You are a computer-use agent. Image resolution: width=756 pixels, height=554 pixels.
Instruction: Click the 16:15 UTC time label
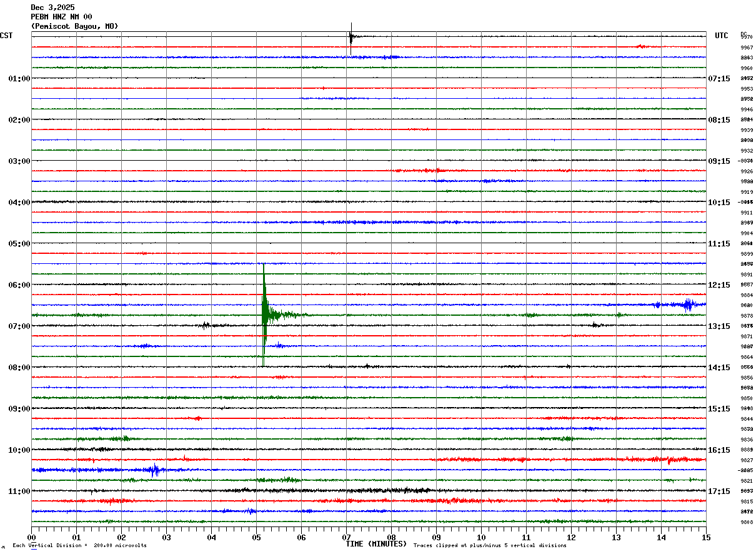coord(719,450)
